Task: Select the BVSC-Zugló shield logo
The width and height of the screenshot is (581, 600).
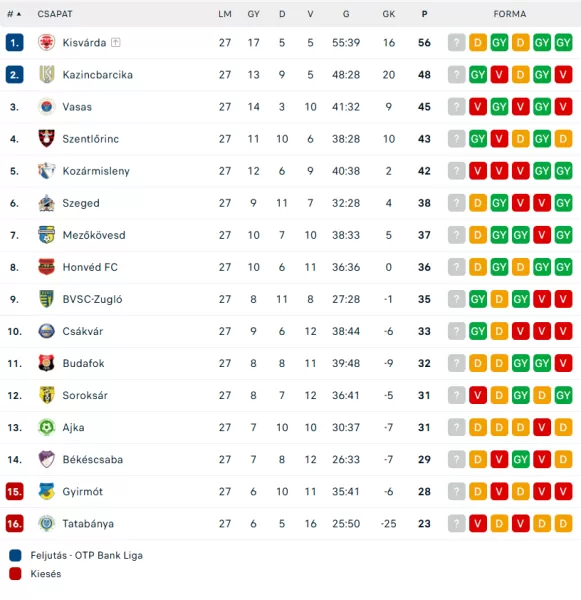Action: [46, 299]
